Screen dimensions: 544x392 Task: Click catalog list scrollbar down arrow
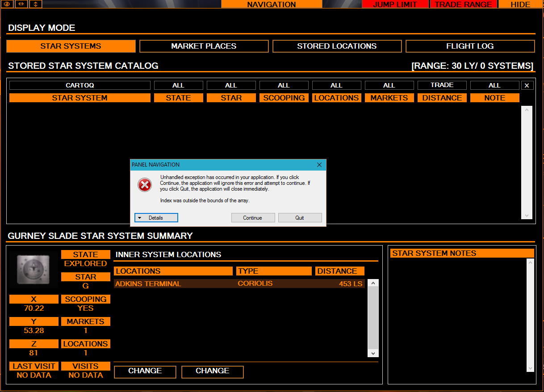[527, 216]
